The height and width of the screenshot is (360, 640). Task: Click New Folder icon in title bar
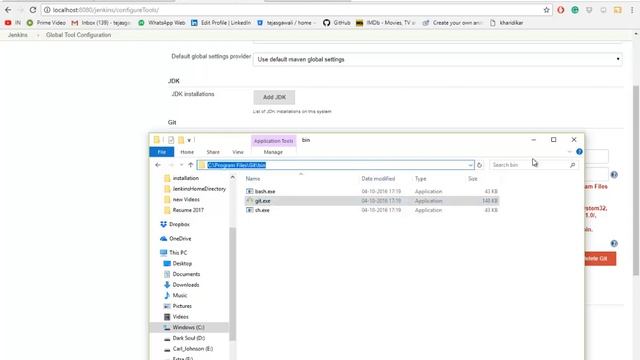tap(181, 140)
